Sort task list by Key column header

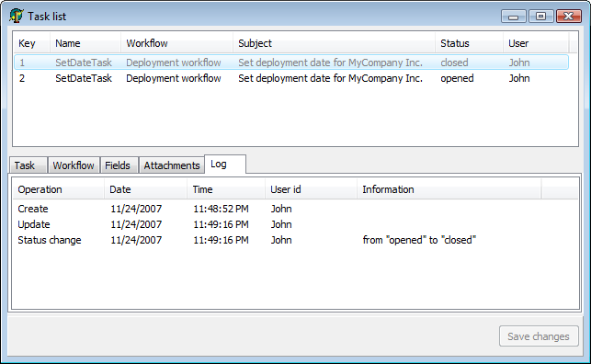(31, 43)
